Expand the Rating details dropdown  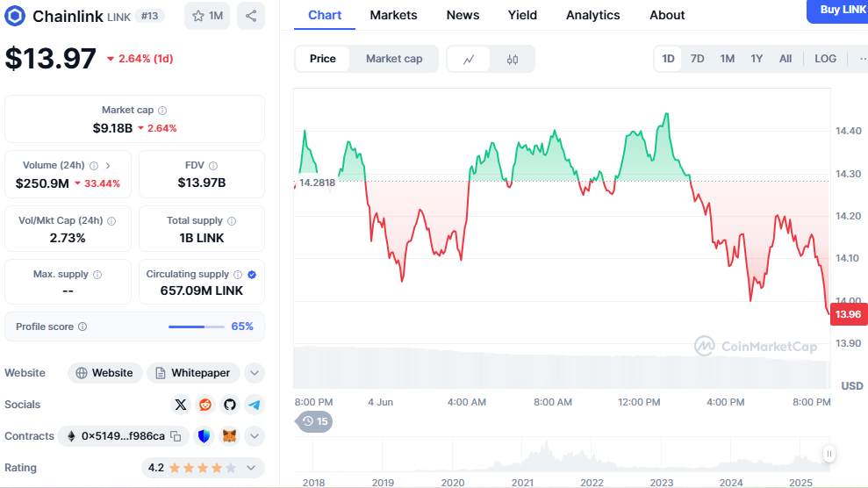click(x=251, y=468)
